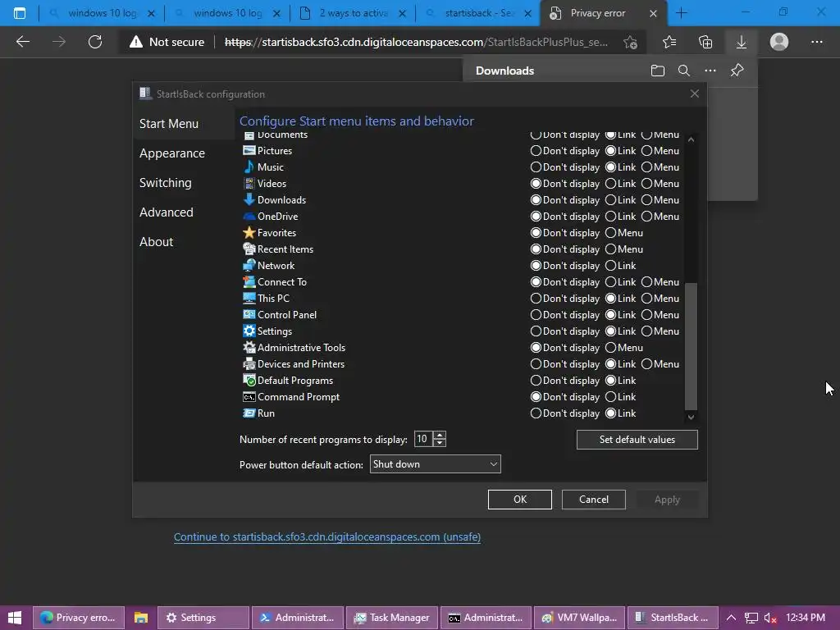The height and width of the screenshot is (630, 840).
Task: Switch to startisback search tab
Action: 477,13
